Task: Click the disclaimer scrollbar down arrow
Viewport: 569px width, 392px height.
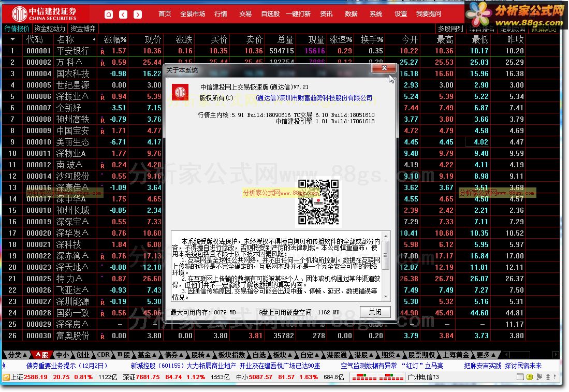Action: (386, 297)
